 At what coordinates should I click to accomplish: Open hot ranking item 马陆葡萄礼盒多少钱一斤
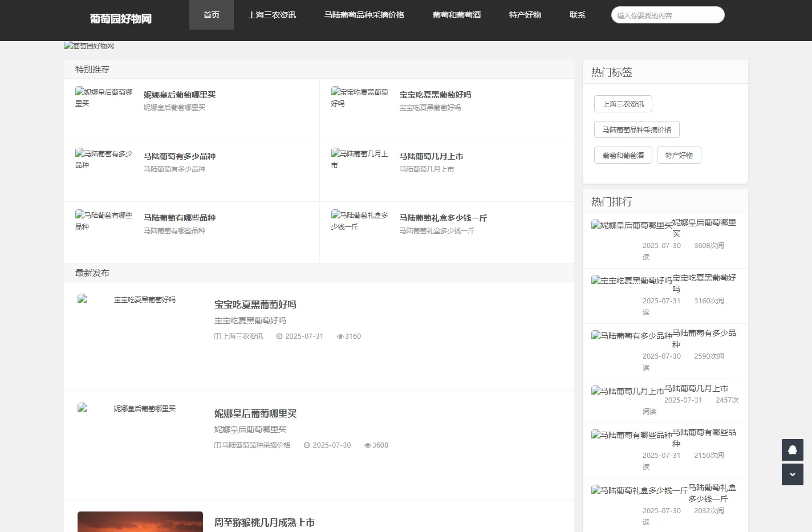coord(712,493)
